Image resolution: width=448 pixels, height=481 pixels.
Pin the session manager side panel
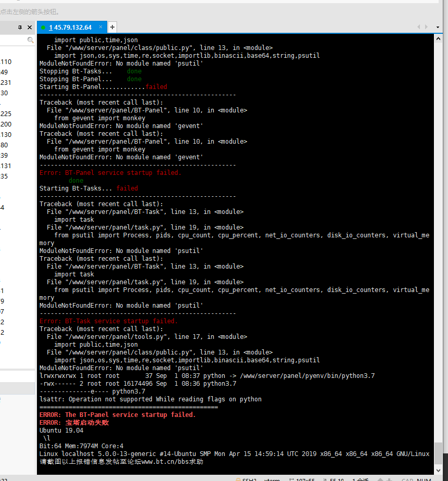pos(20,27)
